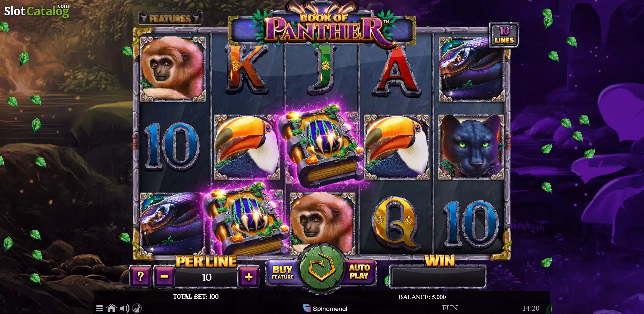Viewport: 644px width, 314px height.
Task: Open the hamburger menu in bottom bar
Action: [x=100, y=308]
